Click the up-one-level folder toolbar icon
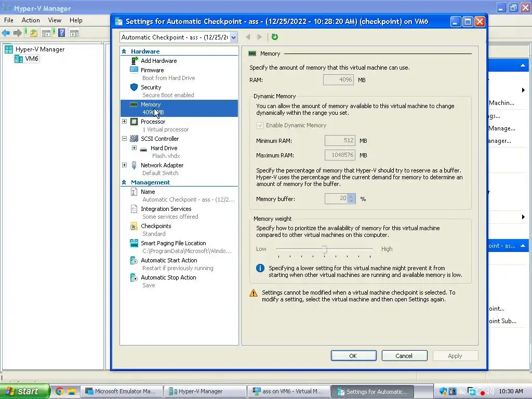The width and height of the screenshot is (532, 399). click(33, 33)
